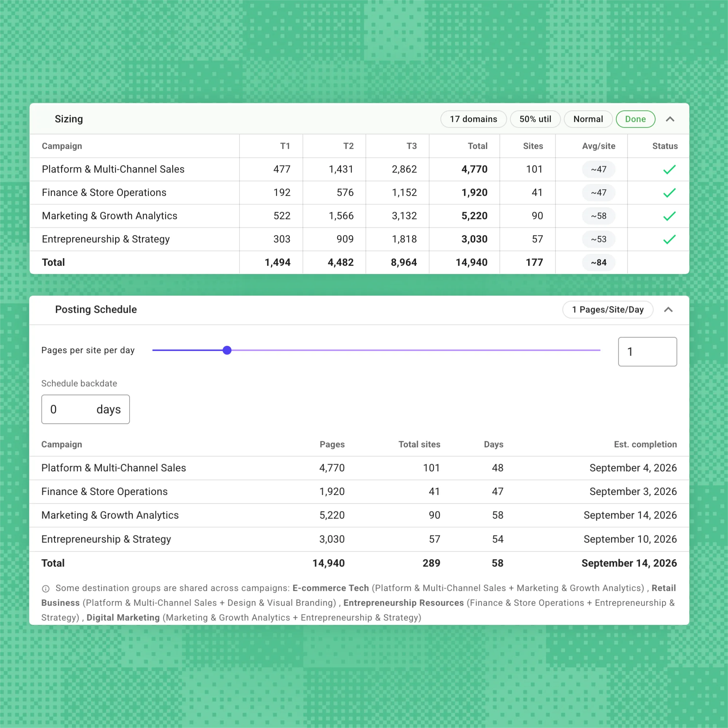This screenshot has width=728, height=728.
Task: Select Entrepreneurship & Strategy row in Sizing table
Action: [x=360, y=239]
